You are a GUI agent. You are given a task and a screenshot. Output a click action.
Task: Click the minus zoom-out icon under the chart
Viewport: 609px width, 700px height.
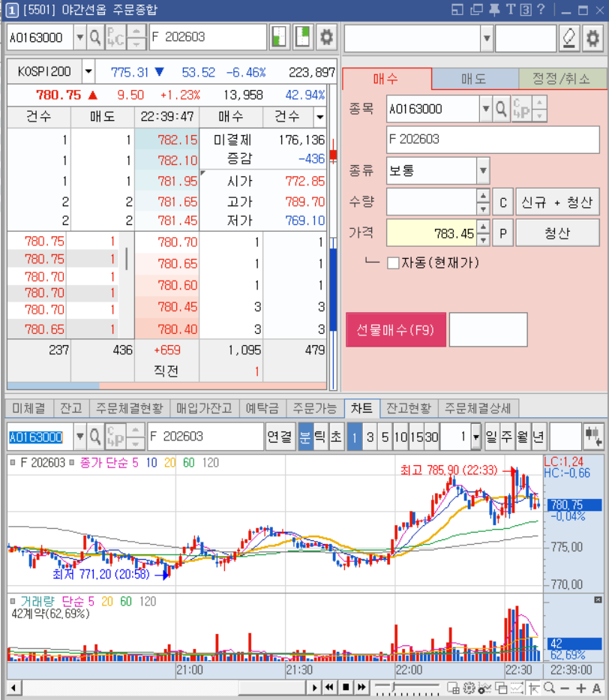[x=565, y=689]
